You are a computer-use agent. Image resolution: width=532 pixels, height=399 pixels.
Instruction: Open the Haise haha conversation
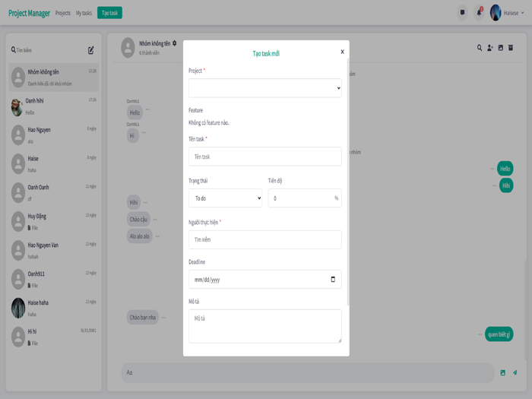click(54, 308)
